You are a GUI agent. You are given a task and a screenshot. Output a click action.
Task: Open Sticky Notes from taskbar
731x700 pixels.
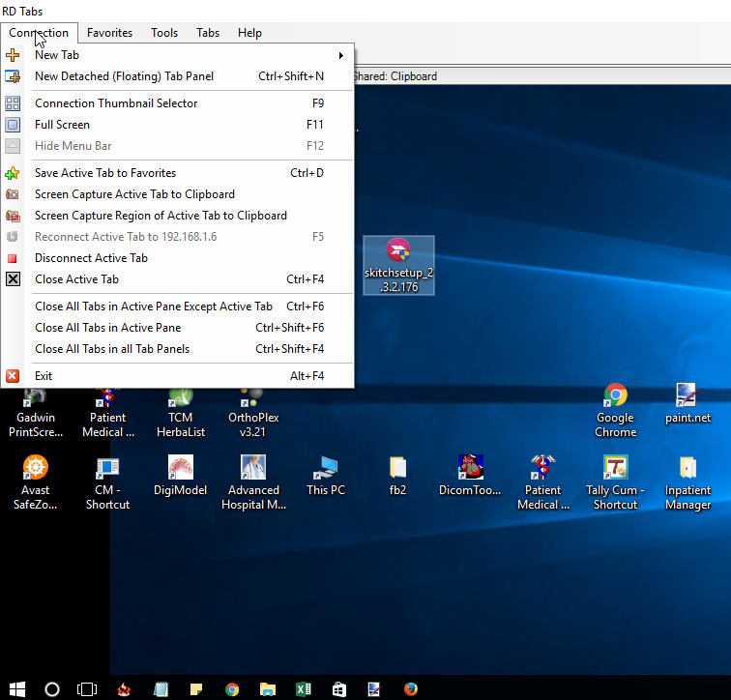[x=196, y=689]
